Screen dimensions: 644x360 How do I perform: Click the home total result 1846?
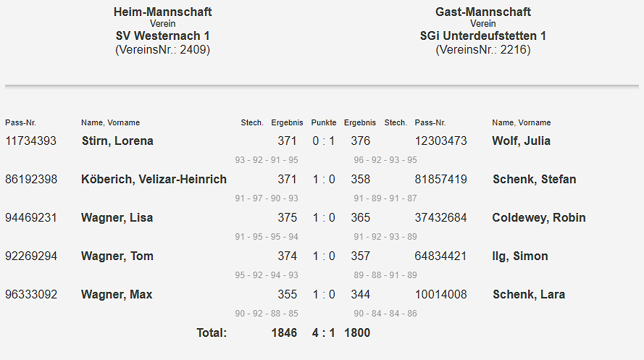tap(284, 333)
